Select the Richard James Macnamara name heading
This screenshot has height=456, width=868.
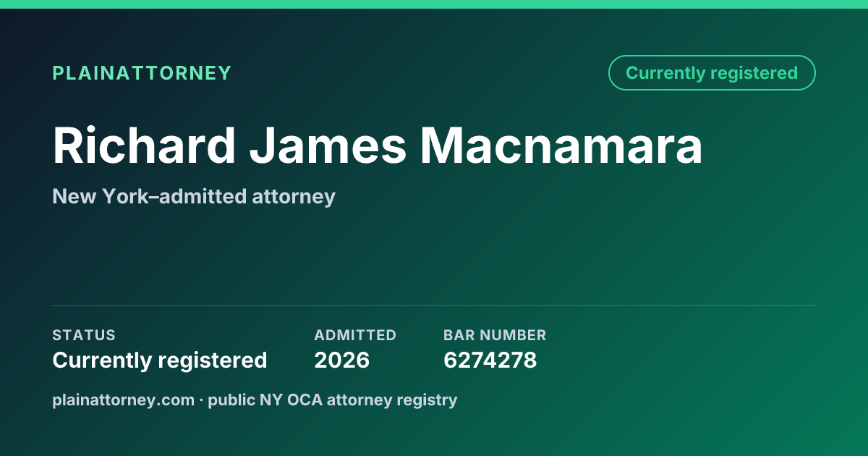[378, 147]
